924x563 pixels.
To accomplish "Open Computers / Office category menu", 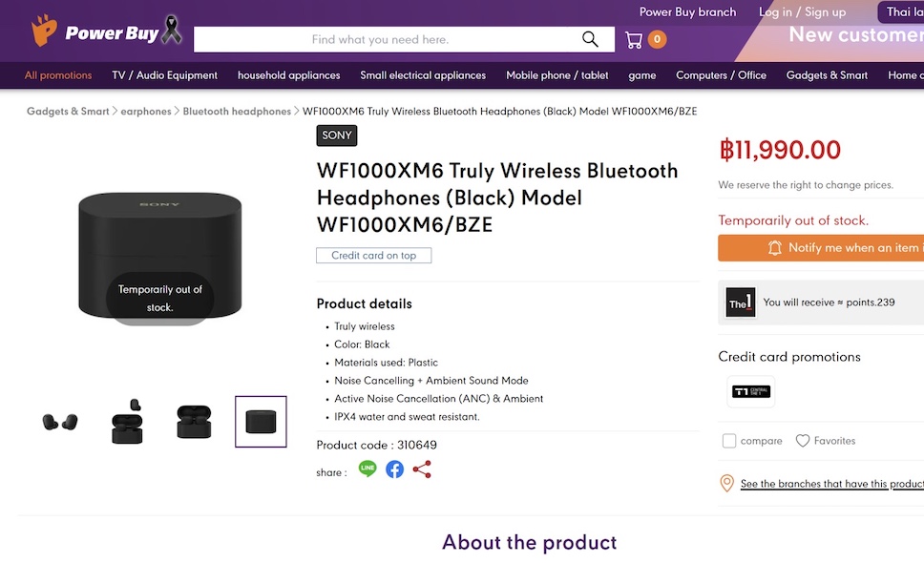I will pyautogui.click(x=721, y=75).
